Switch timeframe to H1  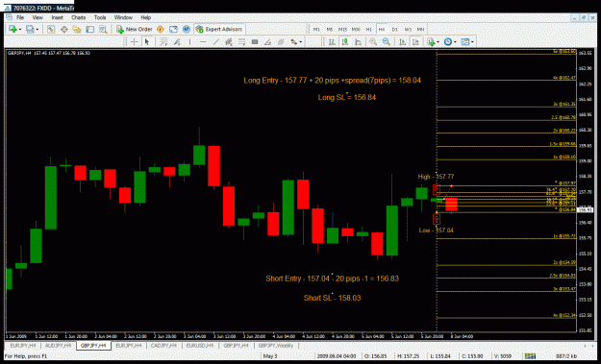point(368,29)
